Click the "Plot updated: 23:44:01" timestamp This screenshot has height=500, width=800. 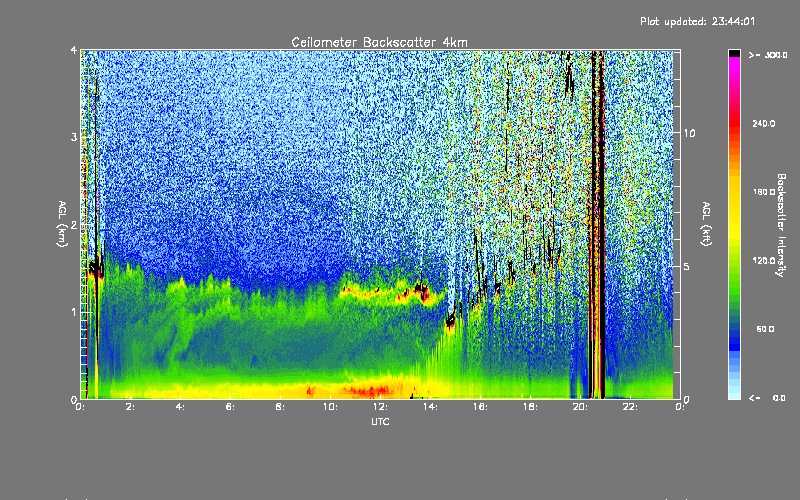tap(697, 21)
